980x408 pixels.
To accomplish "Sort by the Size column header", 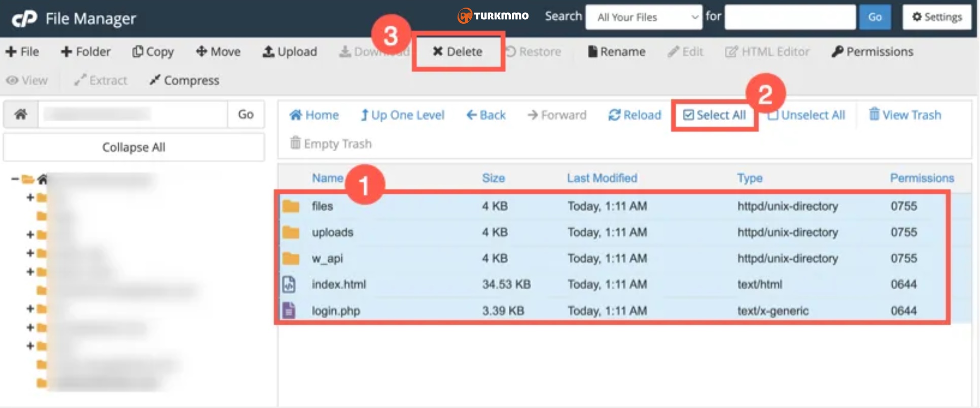I will pyautogui.click(x=493, y=178).
